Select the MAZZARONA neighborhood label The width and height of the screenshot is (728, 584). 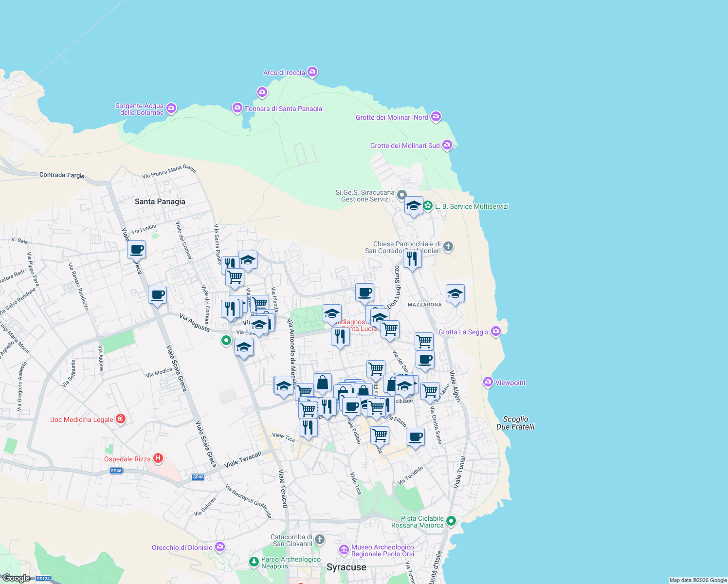[x=425, y=305]
